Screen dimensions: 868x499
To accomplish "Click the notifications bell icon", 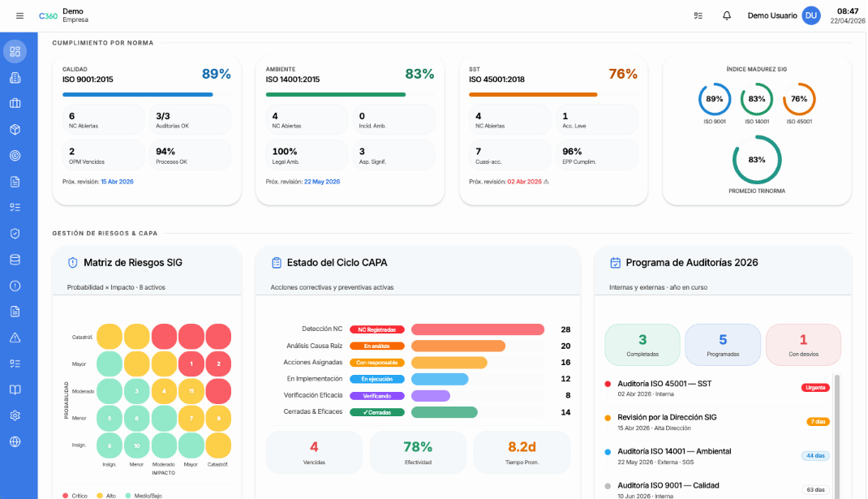I will tap(727, 15).
